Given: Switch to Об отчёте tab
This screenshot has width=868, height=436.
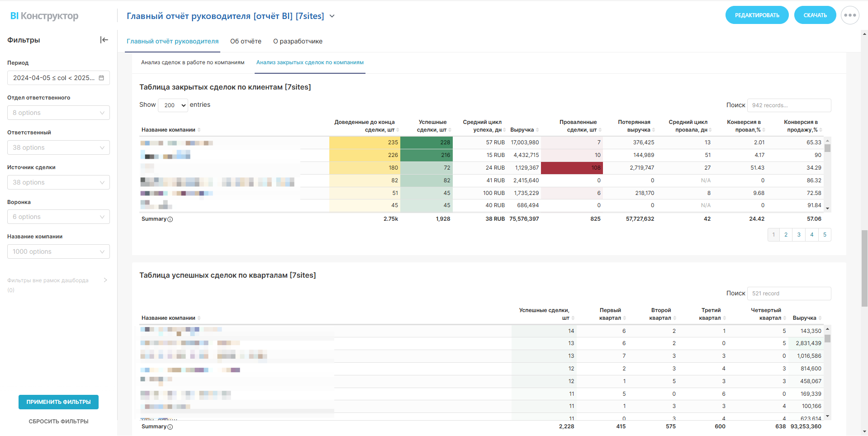Looking at the screenshot, I should click(x=246, y=41).
